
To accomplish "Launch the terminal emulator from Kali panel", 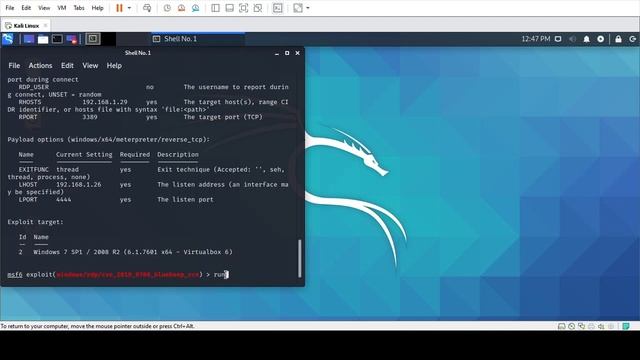I will pos(57,39).
